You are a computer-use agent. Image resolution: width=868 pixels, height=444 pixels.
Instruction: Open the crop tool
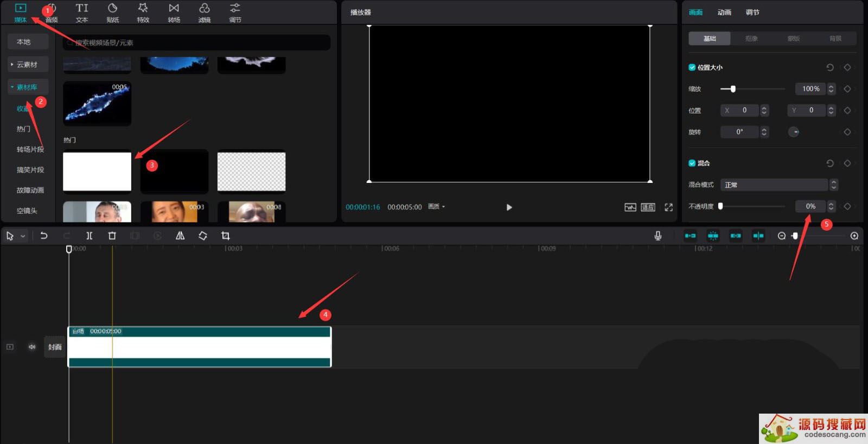pos(226,236)
